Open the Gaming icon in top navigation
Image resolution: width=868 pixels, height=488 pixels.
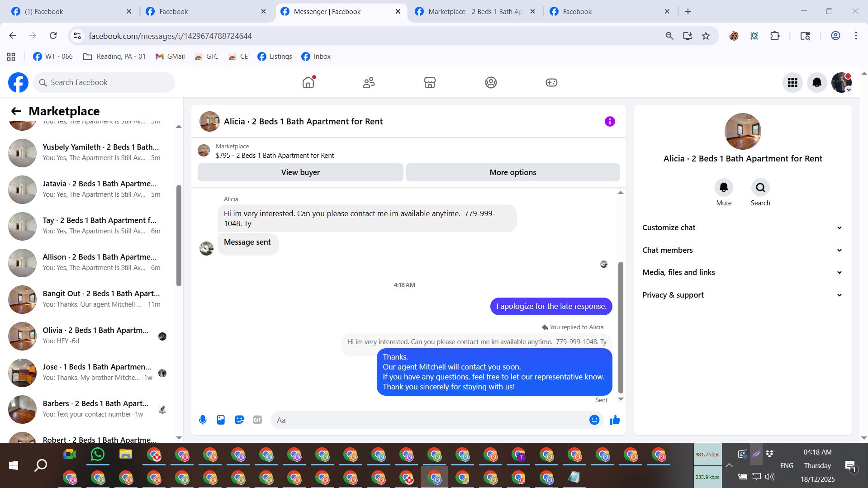click(x=551, y=82)
